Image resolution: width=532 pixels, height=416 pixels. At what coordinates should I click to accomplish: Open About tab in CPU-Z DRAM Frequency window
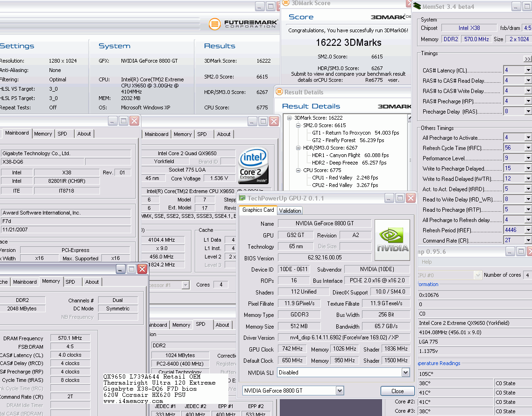click(x=92, y=282)
